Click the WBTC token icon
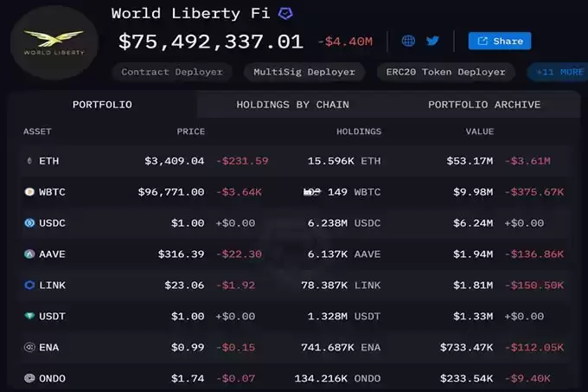Image resolution: width=588 pixels, height=392 pixels. (29, 192)
